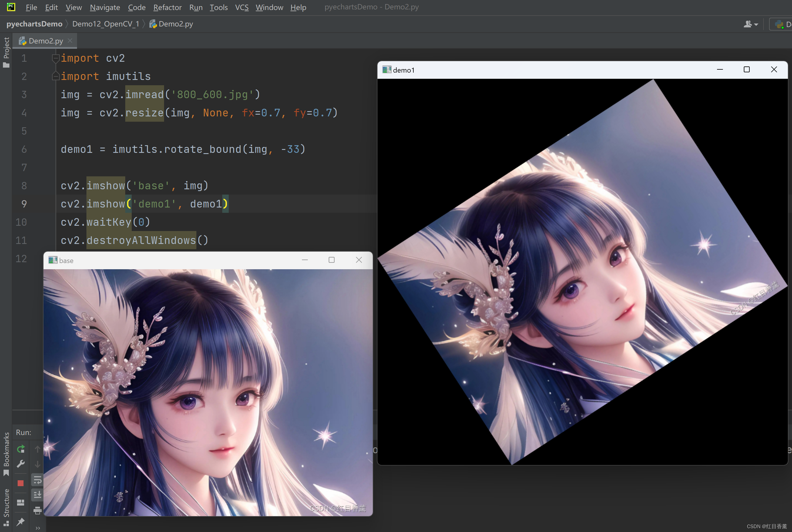
Task: Click the down arrow in Run toolbar
Action: coord(37,464)
